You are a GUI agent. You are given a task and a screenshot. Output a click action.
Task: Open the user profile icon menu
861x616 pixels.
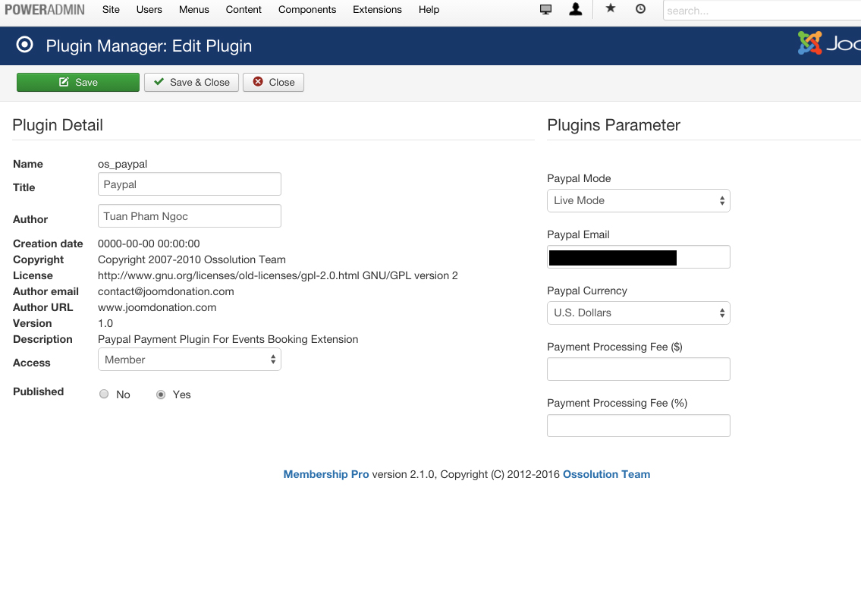576,9
